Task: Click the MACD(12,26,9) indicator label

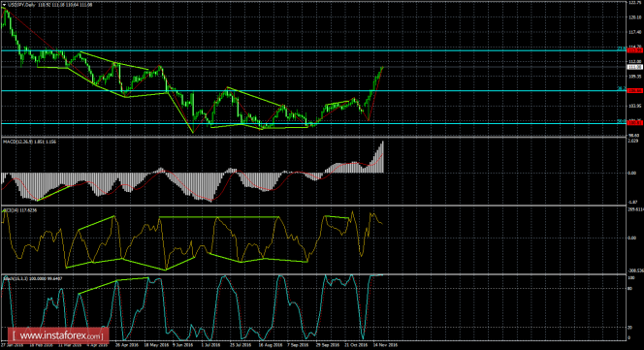Action: [16, 142]
